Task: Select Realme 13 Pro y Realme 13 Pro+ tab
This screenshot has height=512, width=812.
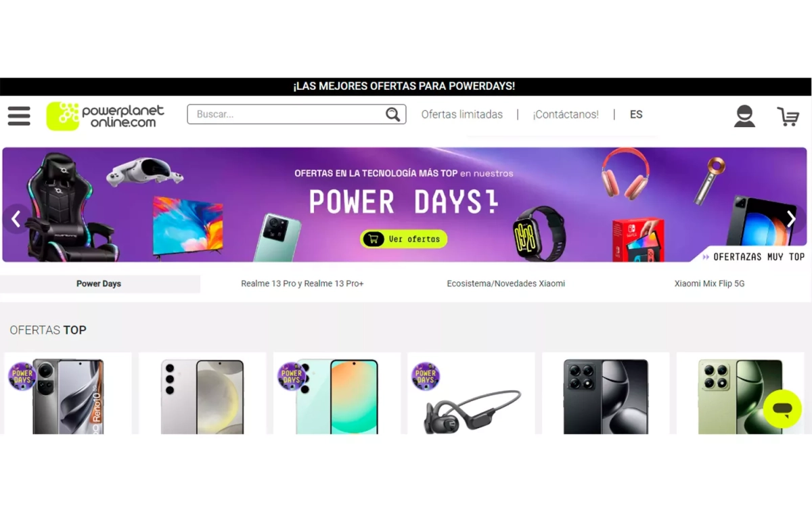Action: (x=302, y=283)
